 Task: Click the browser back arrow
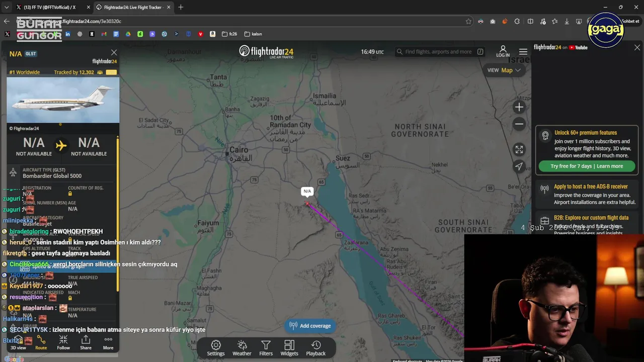click(x=7, y=21)
